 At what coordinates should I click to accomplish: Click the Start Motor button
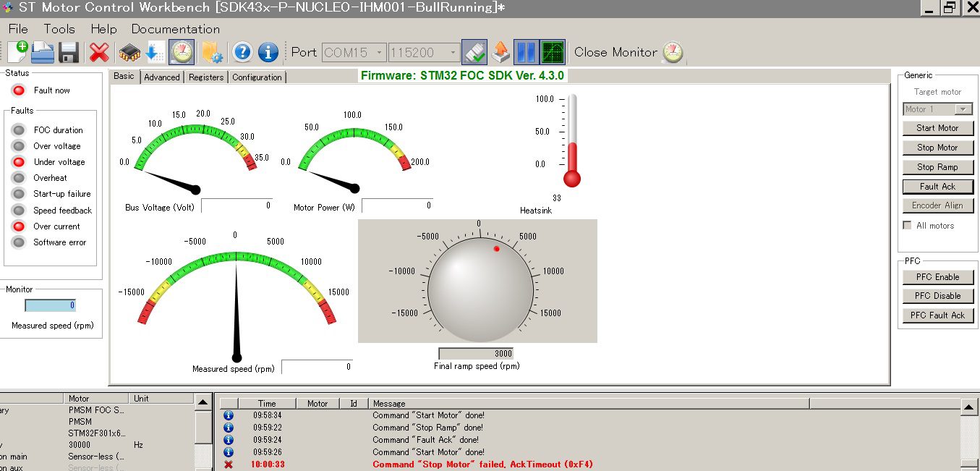point(938,128)
